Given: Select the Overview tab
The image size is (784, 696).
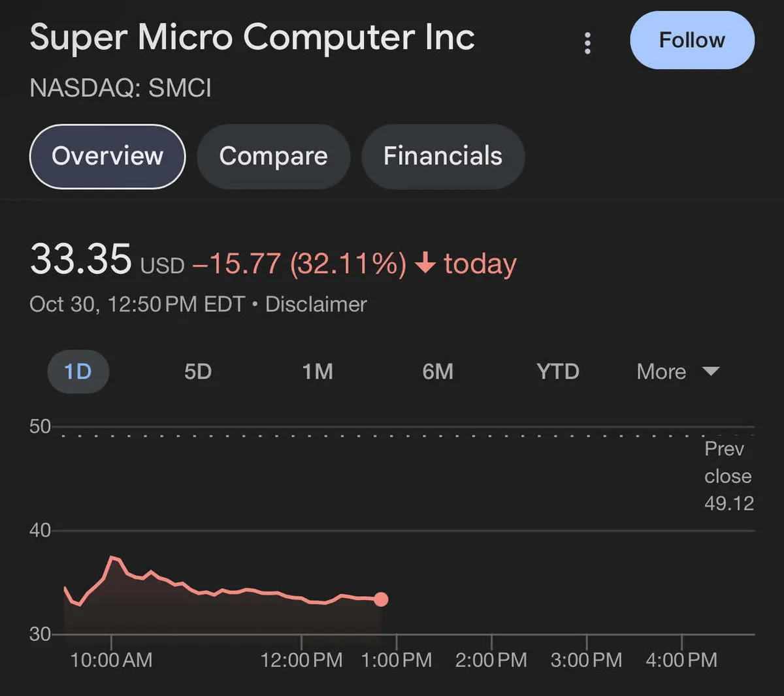Looking at the screenshot, I should 108,157.
